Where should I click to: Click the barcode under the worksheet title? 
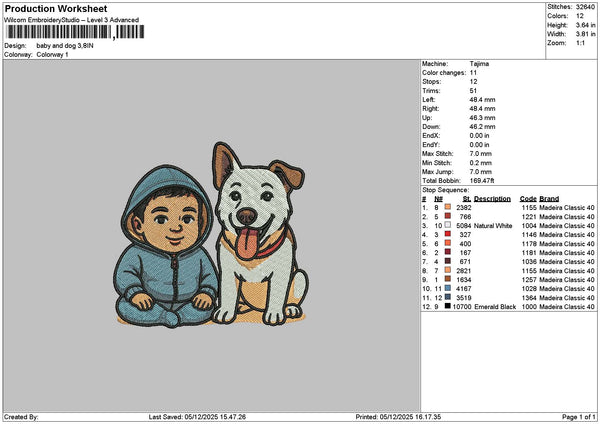(75, 32)
